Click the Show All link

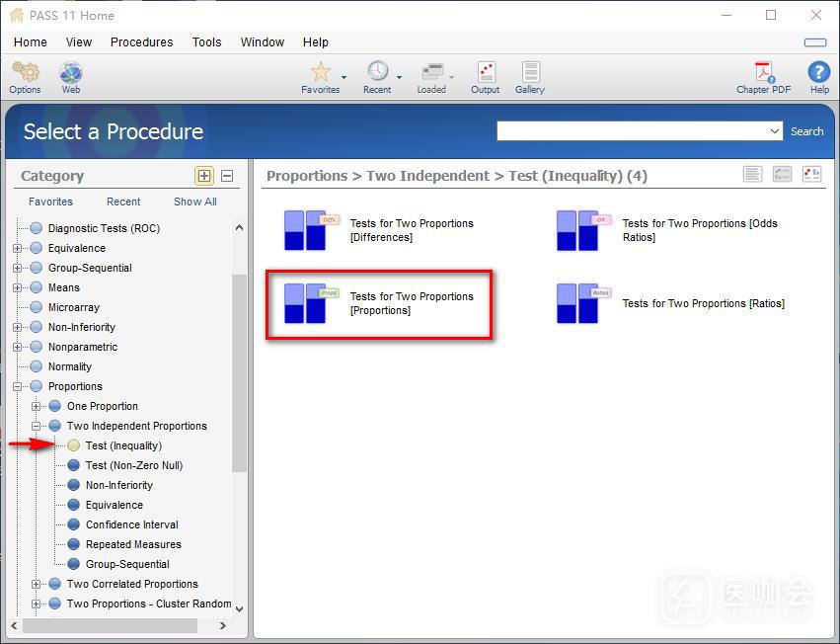[194, 201]
